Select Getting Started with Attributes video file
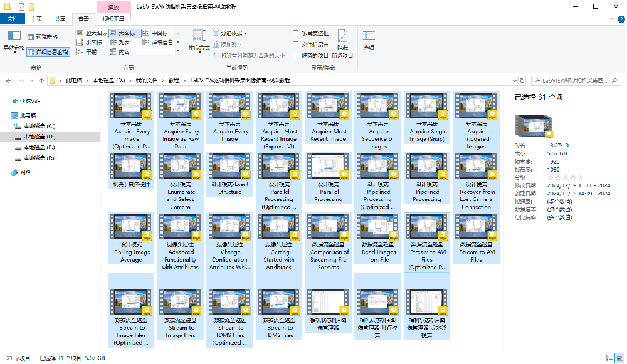This screenshot has height=364, width=627. [279, 242]
